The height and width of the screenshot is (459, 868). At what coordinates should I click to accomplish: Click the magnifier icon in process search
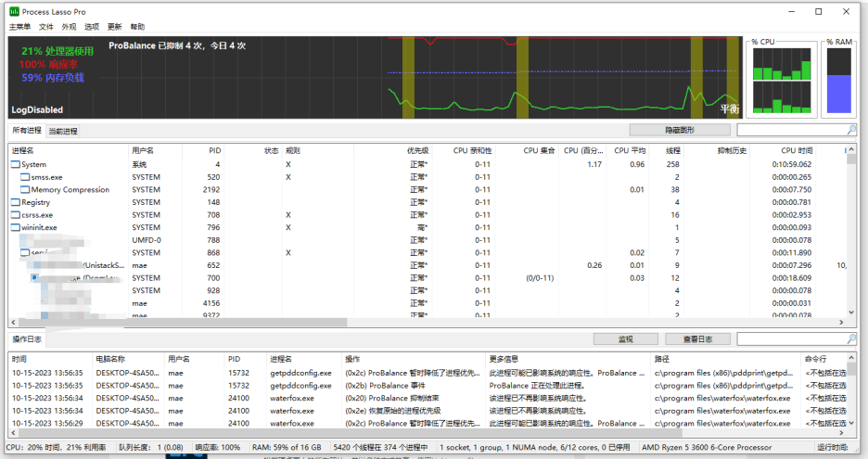[851, 130]
